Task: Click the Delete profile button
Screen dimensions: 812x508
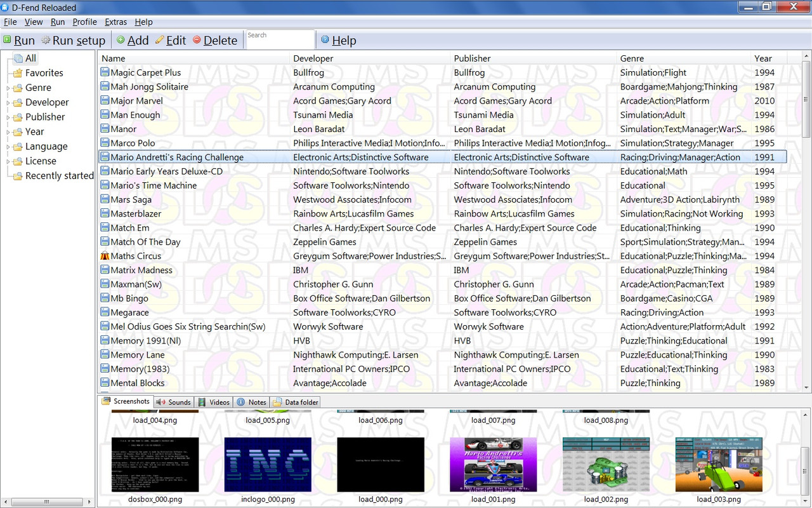Action: 215,40
